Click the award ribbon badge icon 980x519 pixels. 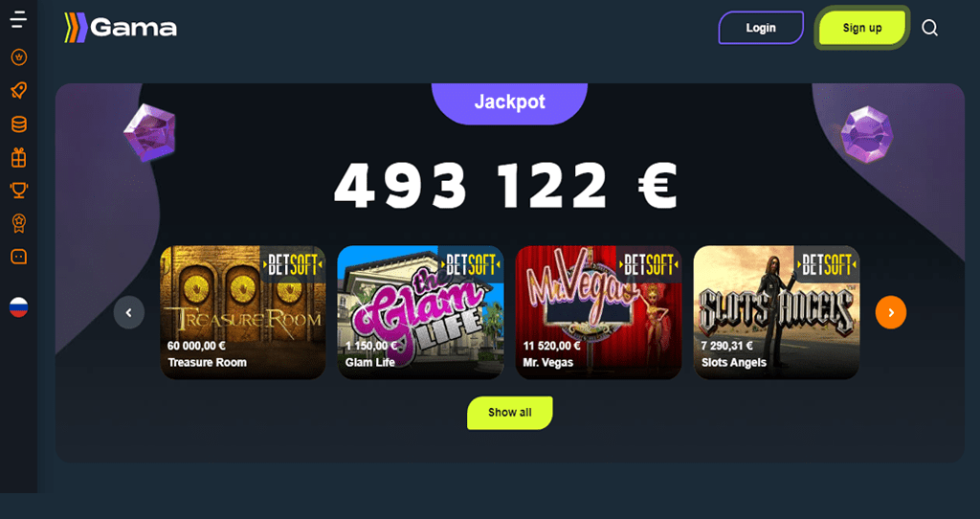(19, 223)
